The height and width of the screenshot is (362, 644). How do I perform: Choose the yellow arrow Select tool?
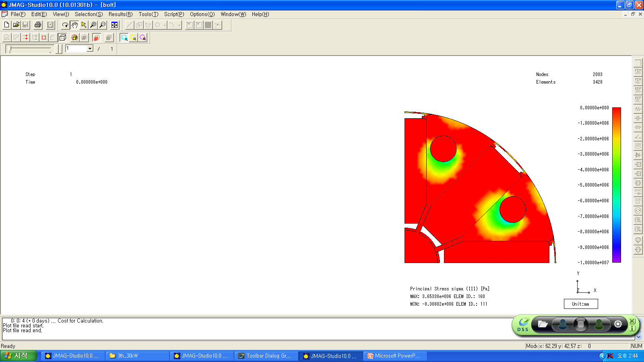click(84, 25)
